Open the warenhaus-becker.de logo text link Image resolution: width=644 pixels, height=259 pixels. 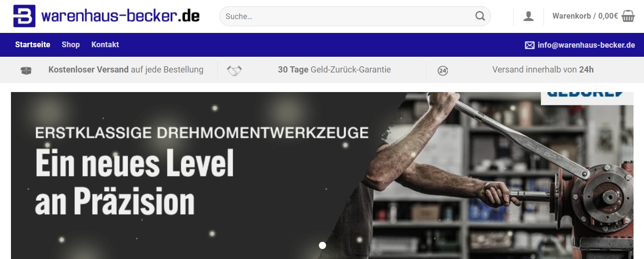[121, 16]
